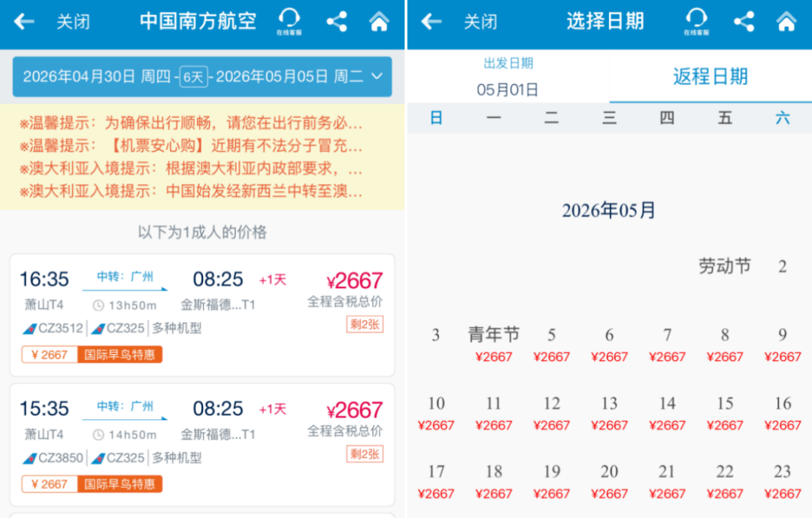
Task: Tap share icon on 中国南方航空 screen
Action: [x=337, y=22]
